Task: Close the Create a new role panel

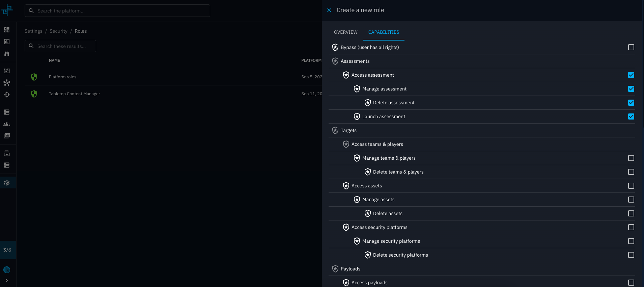Action: (x=329, y=10)
